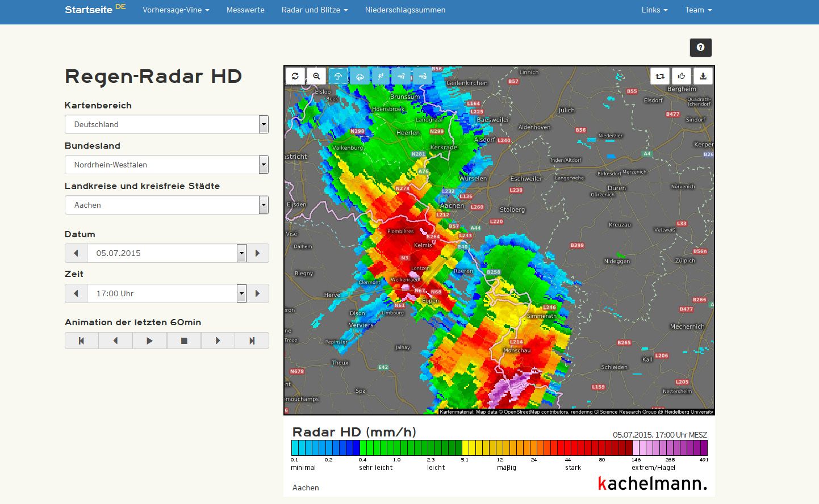The width and height of the screenshot is (819, 504).
Task: Click the Schleiden label on map
Action: [x=615, y=367]
